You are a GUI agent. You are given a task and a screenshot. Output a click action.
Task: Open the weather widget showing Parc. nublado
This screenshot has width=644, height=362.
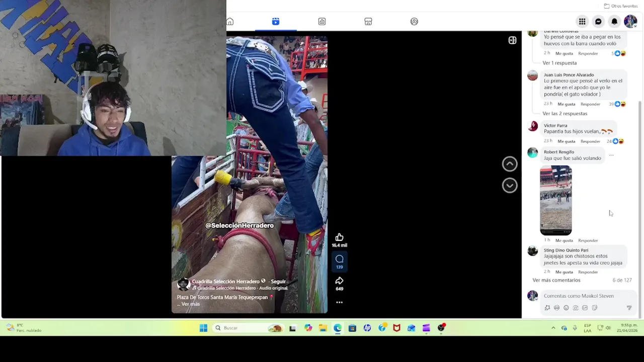pos(23,328)
